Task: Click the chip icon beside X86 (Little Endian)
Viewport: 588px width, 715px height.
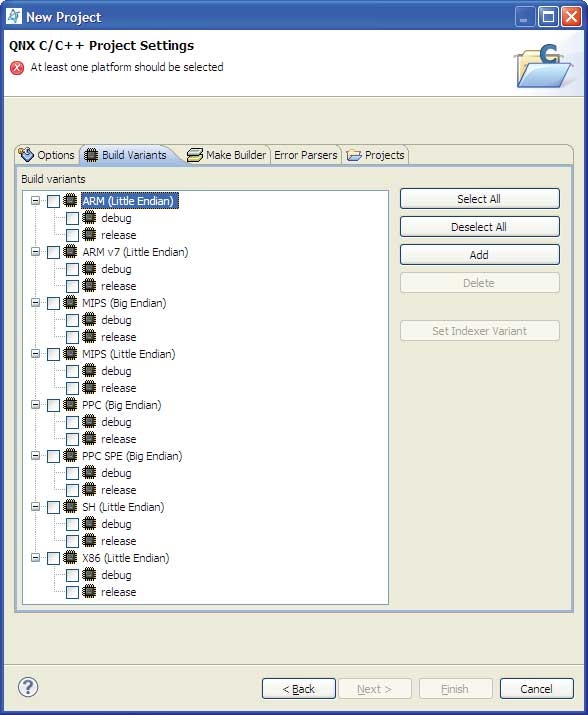Action: click(x=70, y=558)
